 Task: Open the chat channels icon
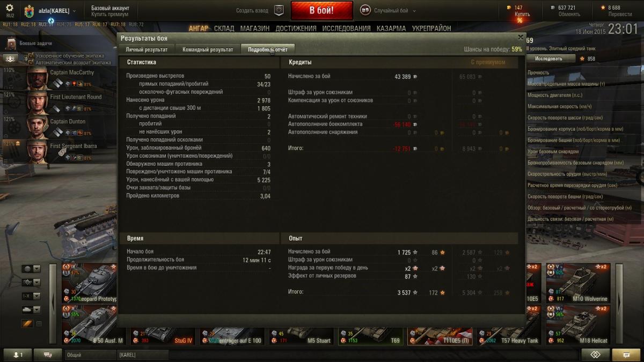pos(48,354)
